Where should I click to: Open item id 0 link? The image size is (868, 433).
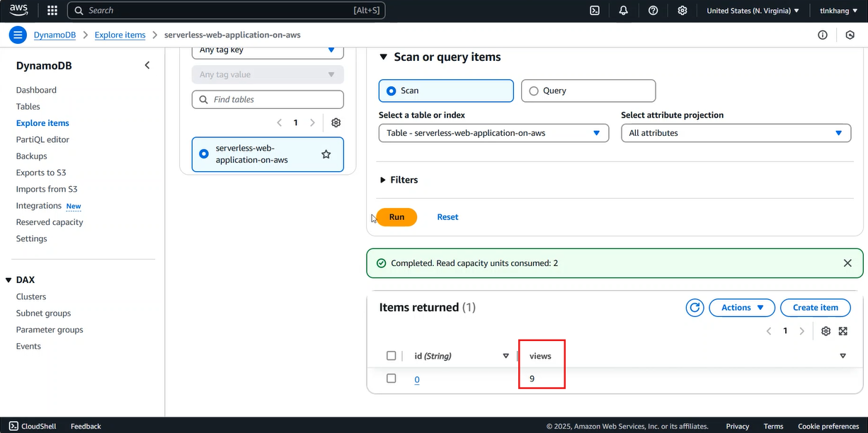click(417, 379)
